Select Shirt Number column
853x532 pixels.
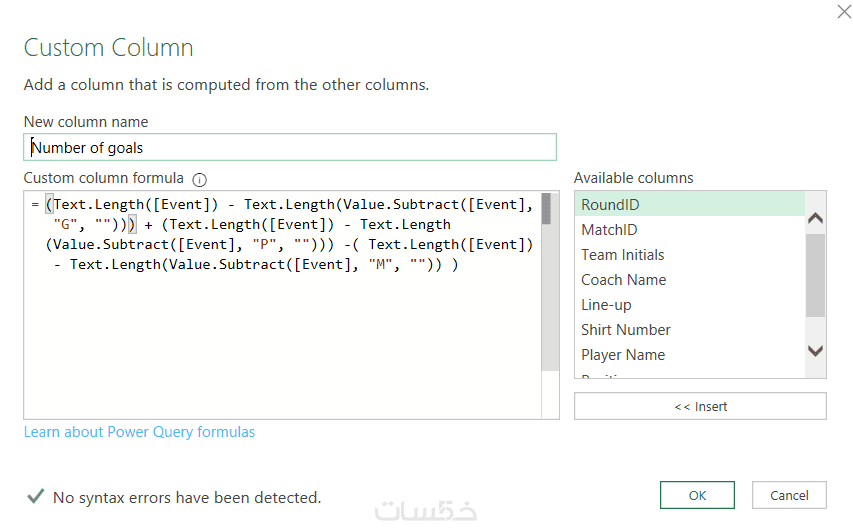626,330
